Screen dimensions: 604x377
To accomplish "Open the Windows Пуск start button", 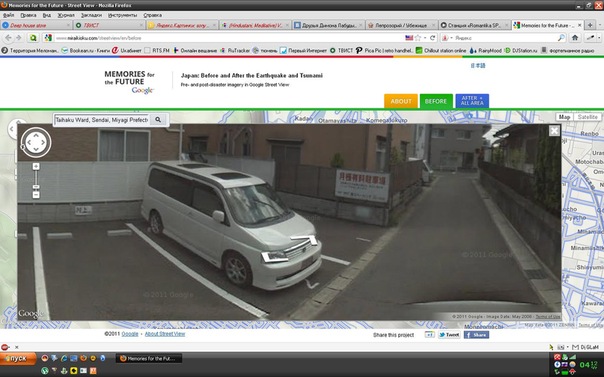I will tap(18, 359).
